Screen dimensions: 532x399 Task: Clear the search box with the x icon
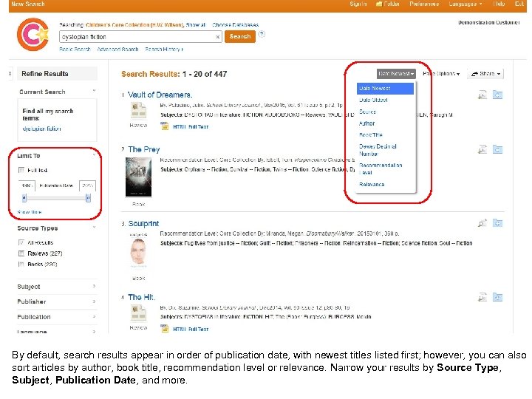(217, 37)
